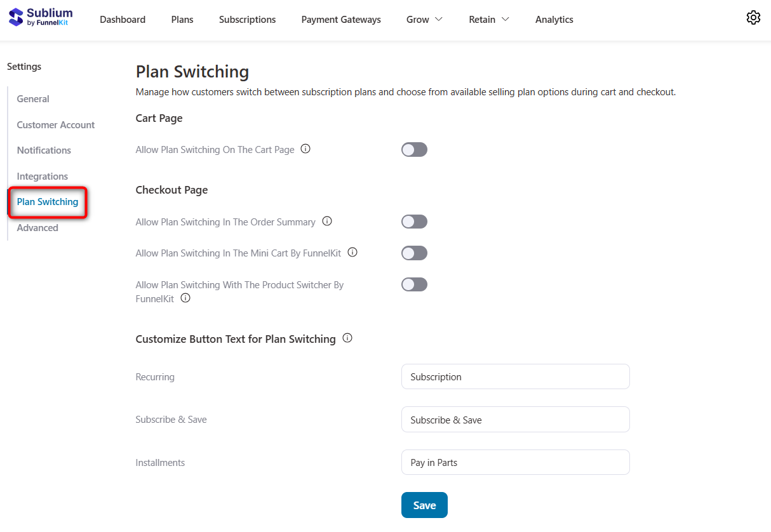771x532 pixels.
Task: Click info icon next to Cart Page plan switching
Action: coord(305,148)
